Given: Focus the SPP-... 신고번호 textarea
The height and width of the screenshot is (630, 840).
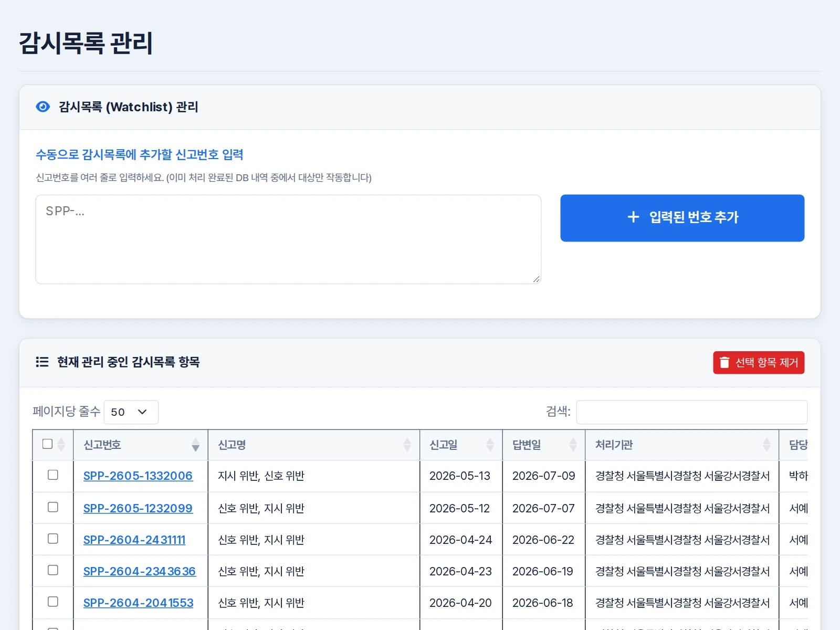Looking at the screenshot, I should tap(288, 239).
